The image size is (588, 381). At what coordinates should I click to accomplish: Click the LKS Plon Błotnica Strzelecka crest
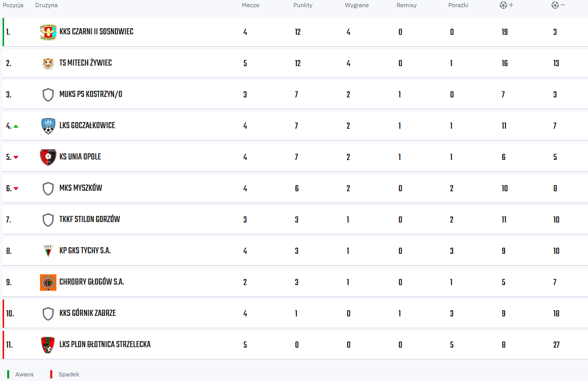tap(48, 345)
